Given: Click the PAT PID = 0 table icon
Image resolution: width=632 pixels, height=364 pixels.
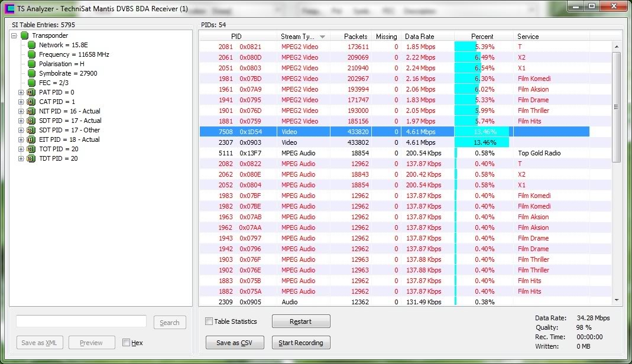Looking at the screenshot, I should pos(31,92).
